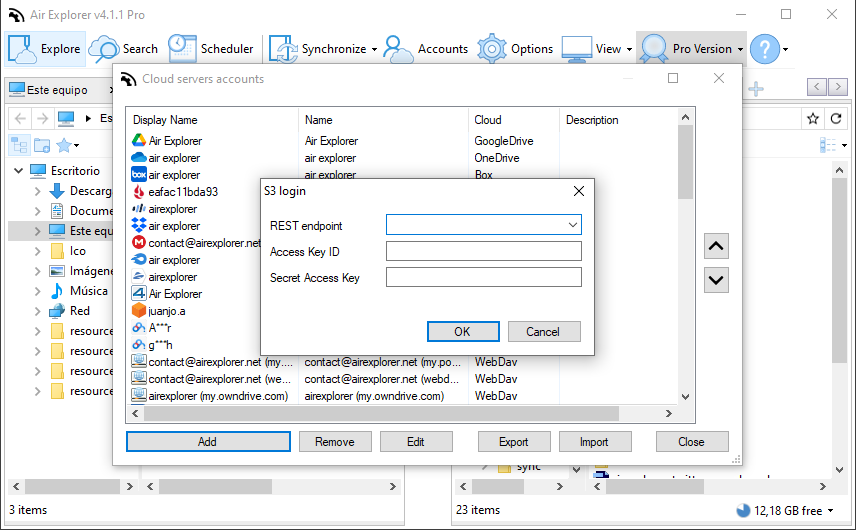The height and width of the screenshot is (530, 856).
Task: Confirm S3 login with OK
Action: pos(463,331)
